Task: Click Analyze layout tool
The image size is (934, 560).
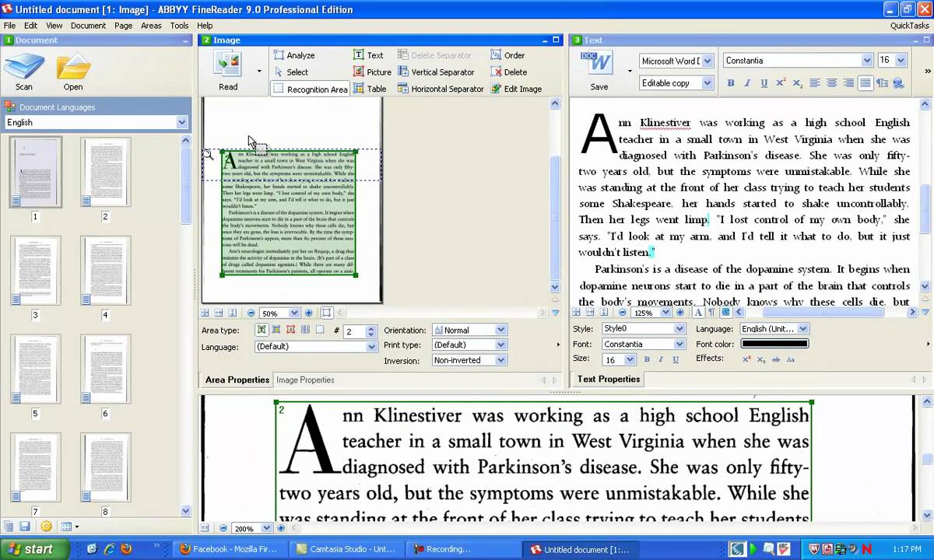Action: (294, 55)
